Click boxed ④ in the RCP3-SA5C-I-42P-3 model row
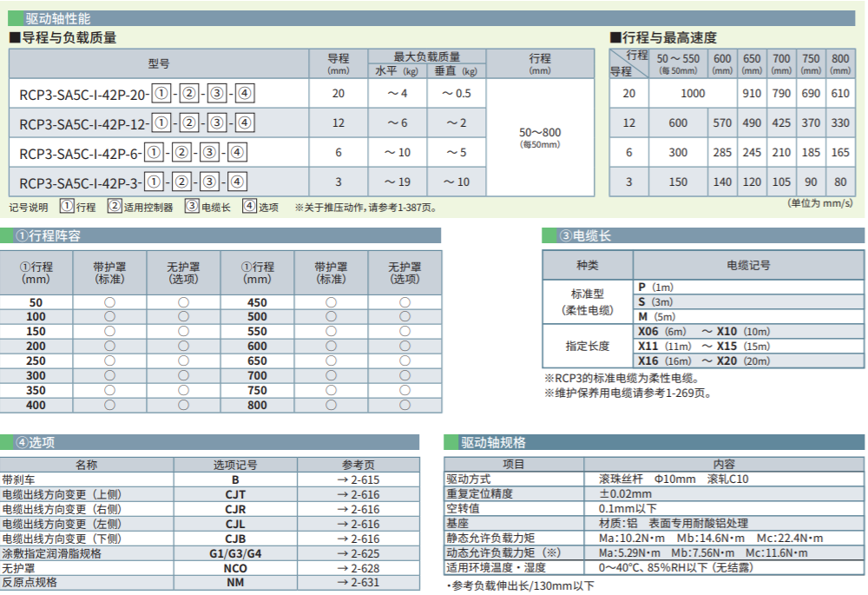 point(238,182)
